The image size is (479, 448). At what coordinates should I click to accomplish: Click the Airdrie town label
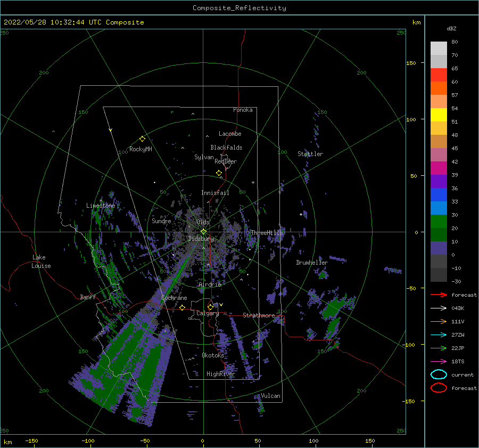(x=210, y=284)
